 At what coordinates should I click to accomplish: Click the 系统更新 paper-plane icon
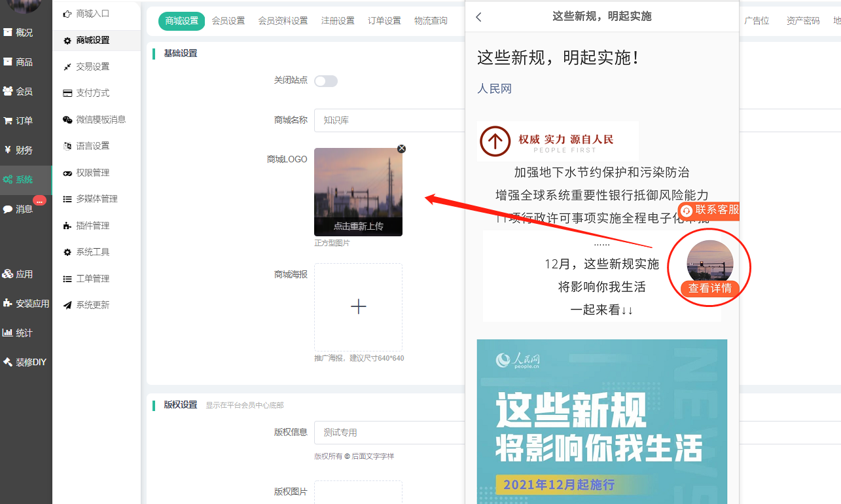(67, 305)
